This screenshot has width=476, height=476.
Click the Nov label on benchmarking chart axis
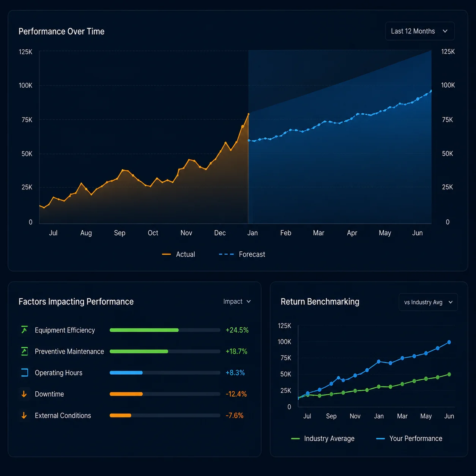click(355, 416)
